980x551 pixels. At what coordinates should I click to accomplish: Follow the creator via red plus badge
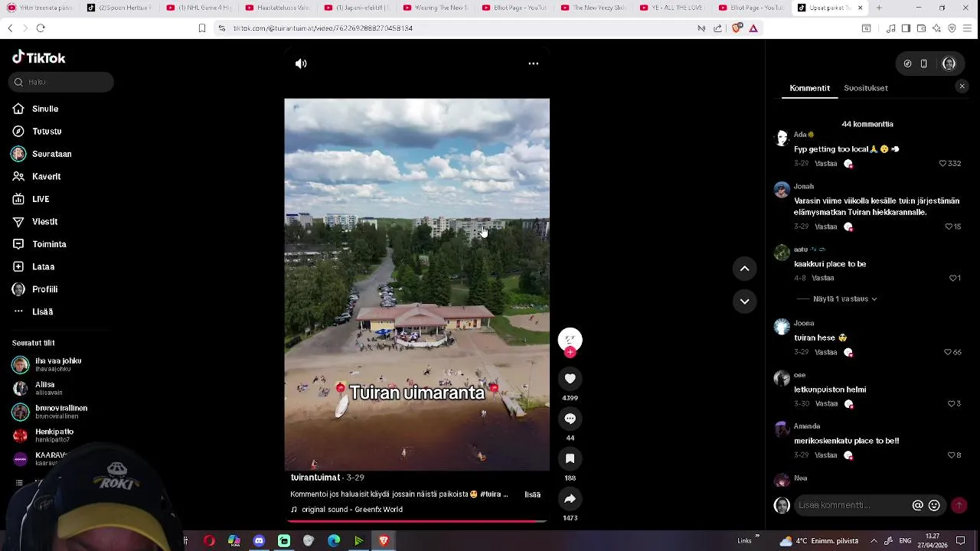[570, 353]
